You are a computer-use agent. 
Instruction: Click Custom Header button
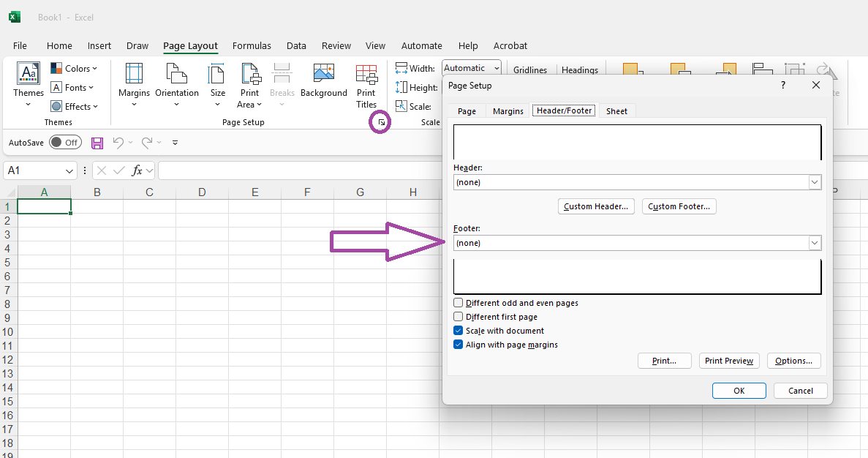point(596,206)
